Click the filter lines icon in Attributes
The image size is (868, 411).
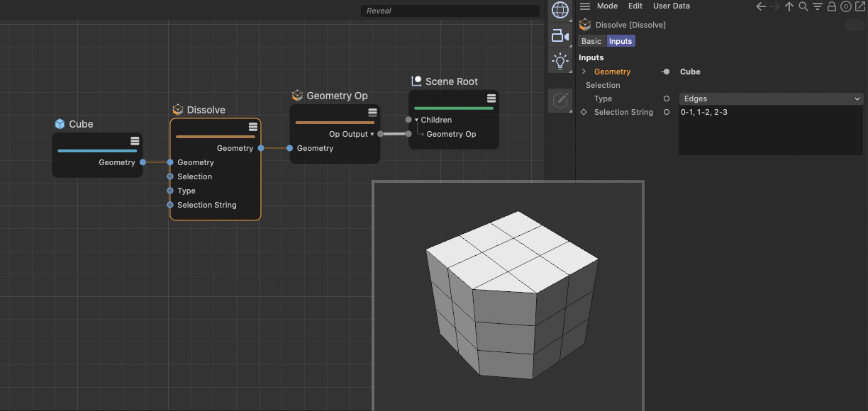pyautogui.click(x=818, y=6)
